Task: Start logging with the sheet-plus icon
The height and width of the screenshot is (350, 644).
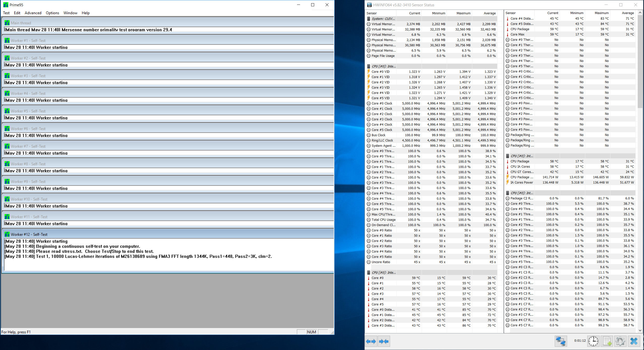Action: click(607, 341)
